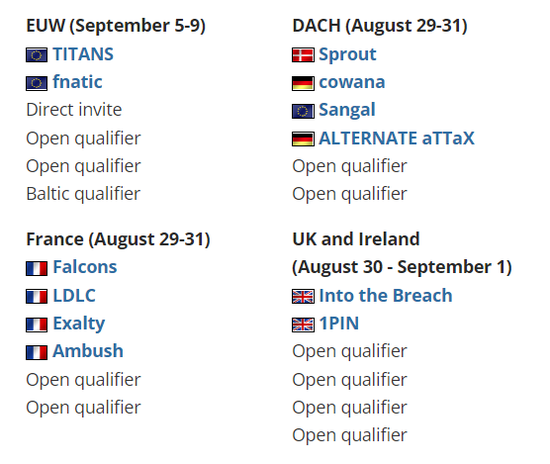This screenshot has height=464, width=550.
Task: Click the UK flag next to 1PIN
Action: click(x=303, y=325)
